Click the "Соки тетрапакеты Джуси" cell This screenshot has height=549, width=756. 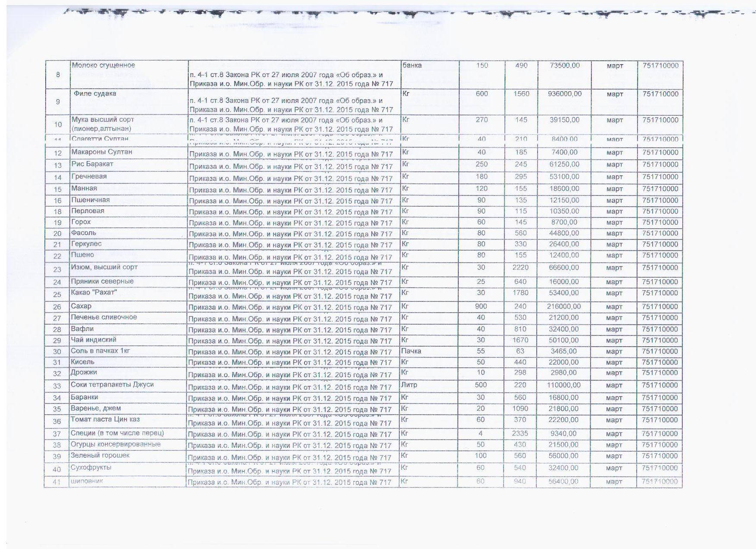click(128, 386)
